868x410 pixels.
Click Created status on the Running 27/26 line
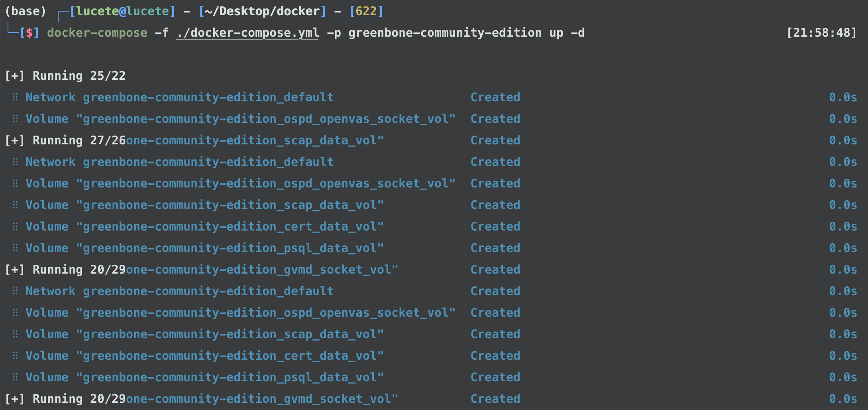coord(495,140)
